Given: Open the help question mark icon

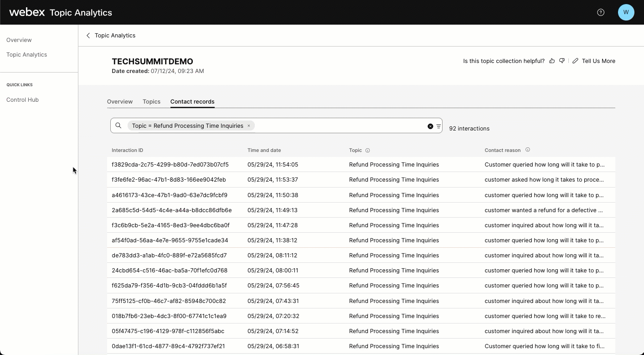Looking at the screenshot, I should [x=601, y=12].
